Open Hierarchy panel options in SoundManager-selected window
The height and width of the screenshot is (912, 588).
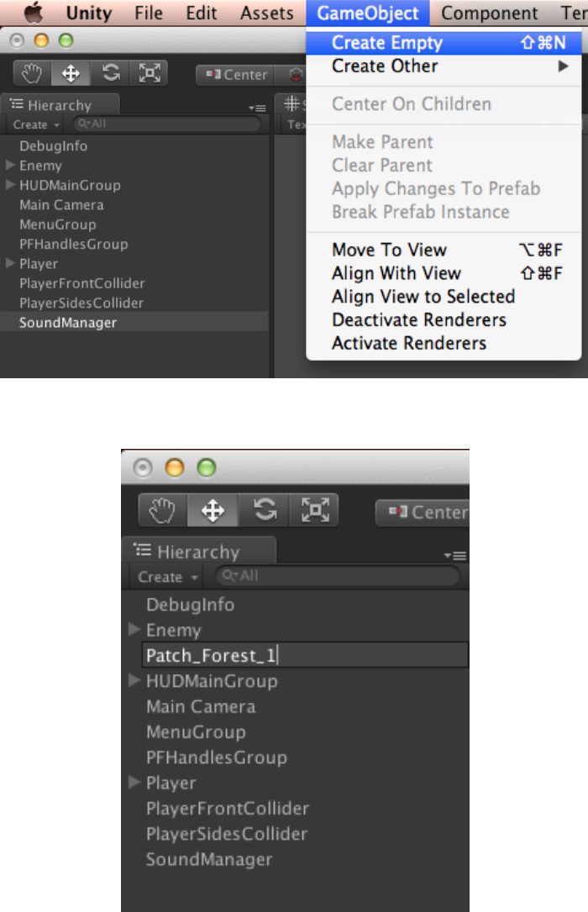click(257, 108)
